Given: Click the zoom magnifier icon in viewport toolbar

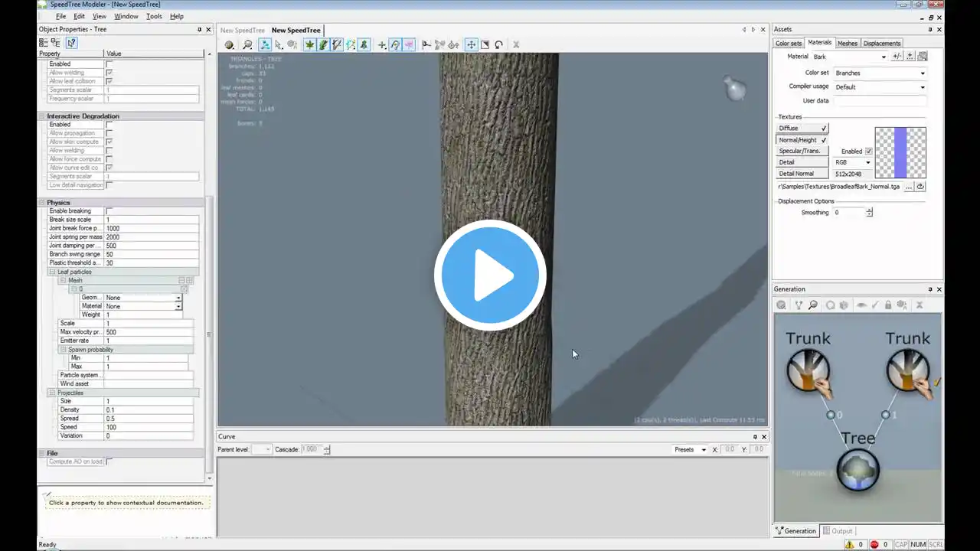Looking at the screenshot, I should (247, 45).
